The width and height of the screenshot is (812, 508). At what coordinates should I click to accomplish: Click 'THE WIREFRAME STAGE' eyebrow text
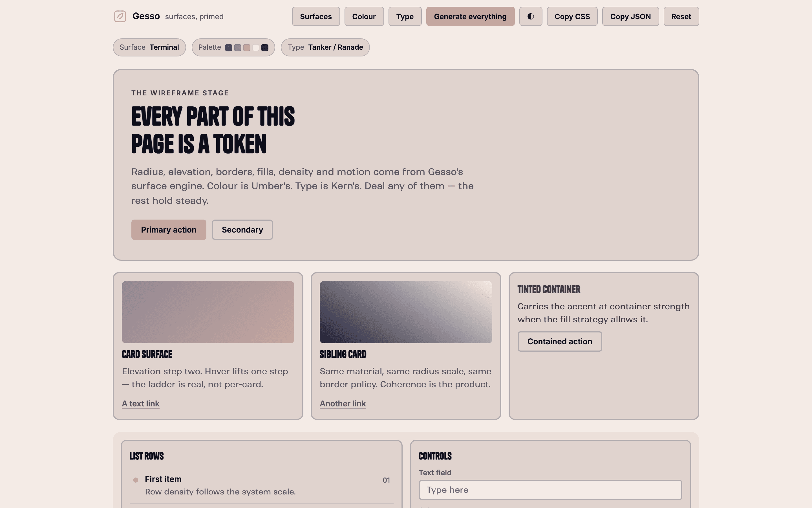[x=180, y=93]
